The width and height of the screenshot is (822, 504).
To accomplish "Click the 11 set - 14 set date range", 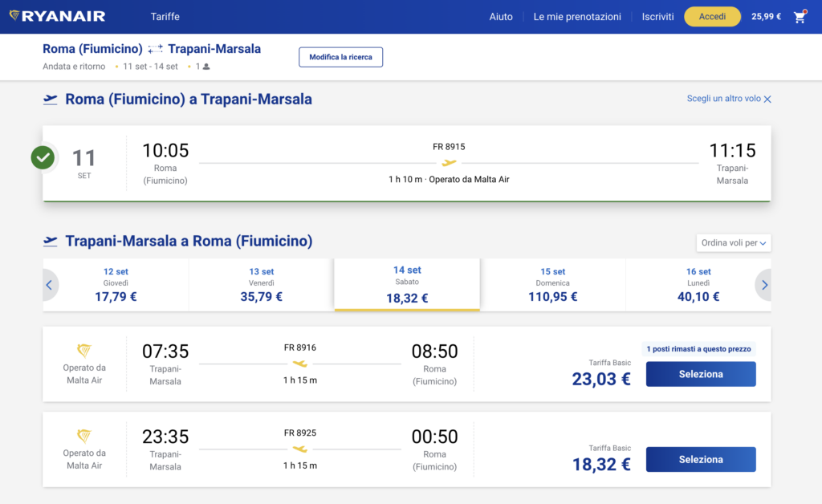I will pos(150,67).
